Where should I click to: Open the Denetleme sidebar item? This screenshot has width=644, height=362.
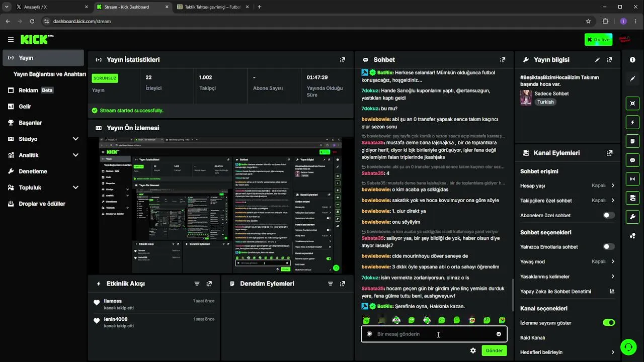pyautogui.click(x=43, y=171)
